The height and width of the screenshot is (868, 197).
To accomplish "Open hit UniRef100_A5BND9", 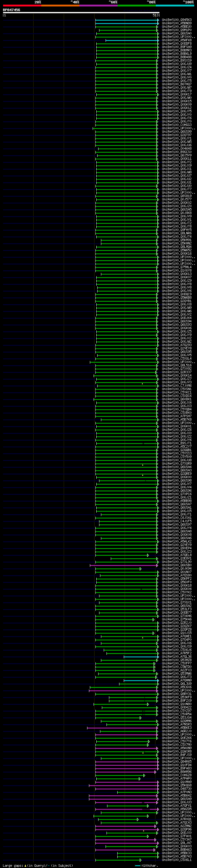I will [x=177, y=23].
